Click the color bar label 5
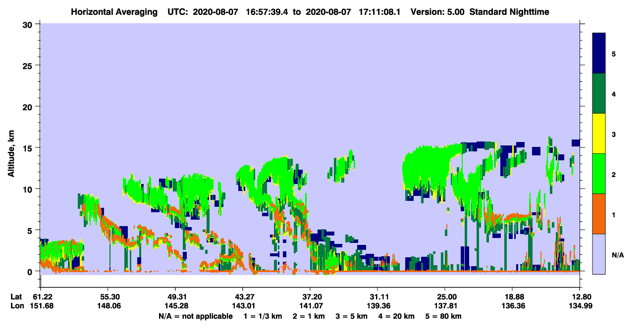644x330 pixels. click(614, 53)
